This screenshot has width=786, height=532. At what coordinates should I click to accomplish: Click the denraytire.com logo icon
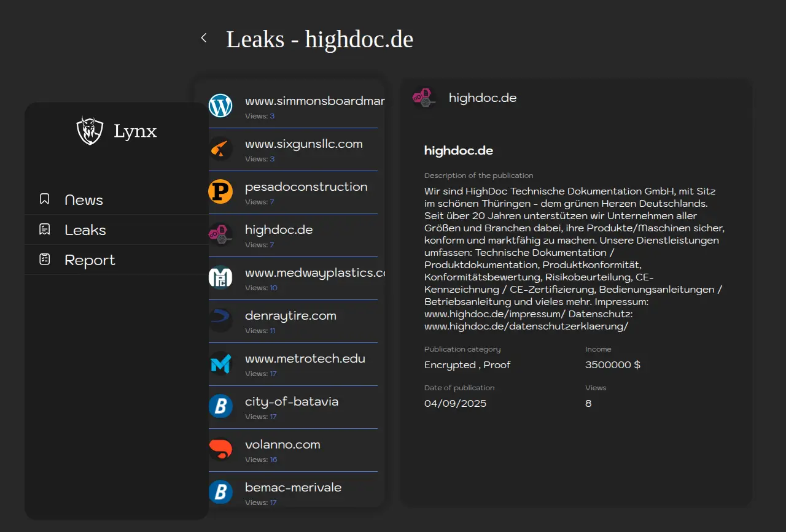[220, 320]
